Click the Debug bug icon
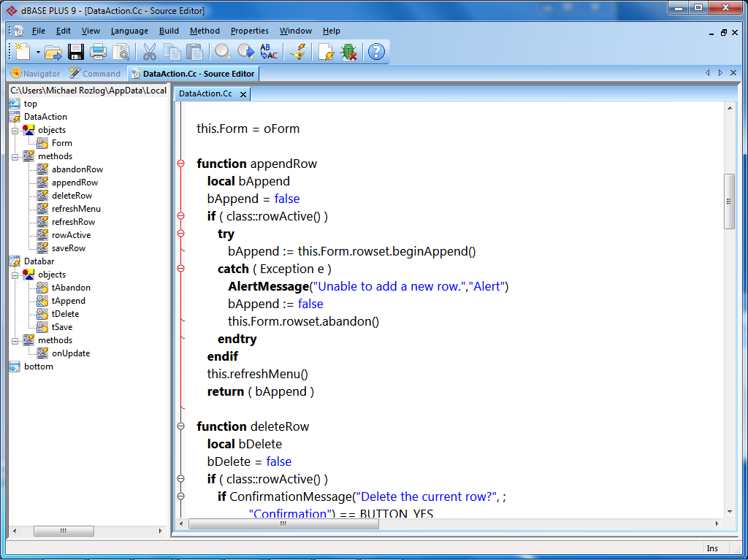The height and width of the screenshot is (560, 748). click(x=348, y=52)
